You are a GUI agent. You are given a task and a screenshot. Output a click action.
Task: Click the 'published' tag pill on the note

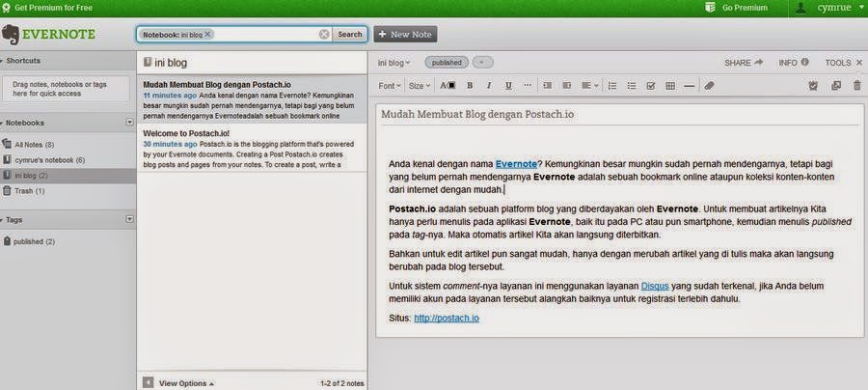coord(447,63)
